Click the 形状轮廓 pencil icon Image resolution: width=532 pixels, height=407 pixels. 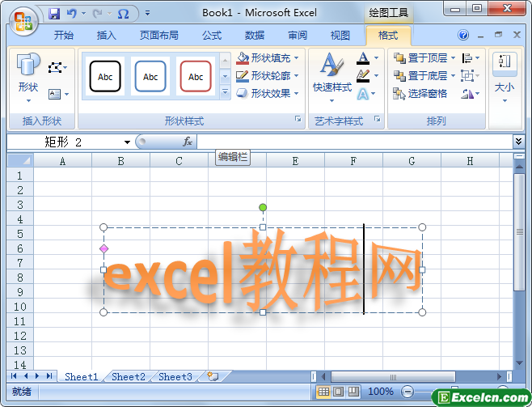[243, 76]
